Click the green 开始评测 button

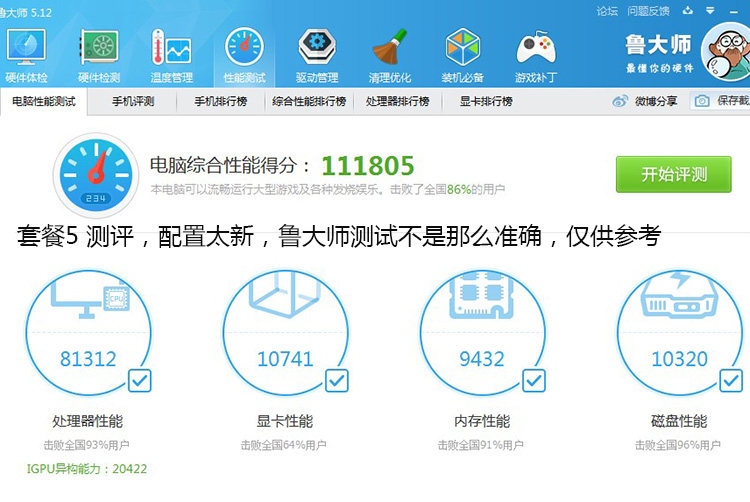pos(673,175)
